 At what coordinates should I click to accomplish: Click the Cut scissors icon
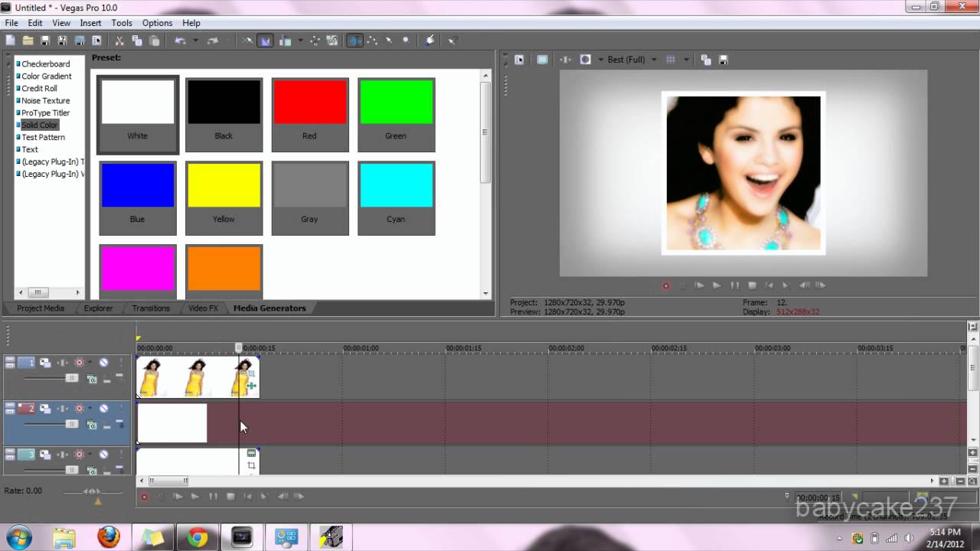pos(119,41)
